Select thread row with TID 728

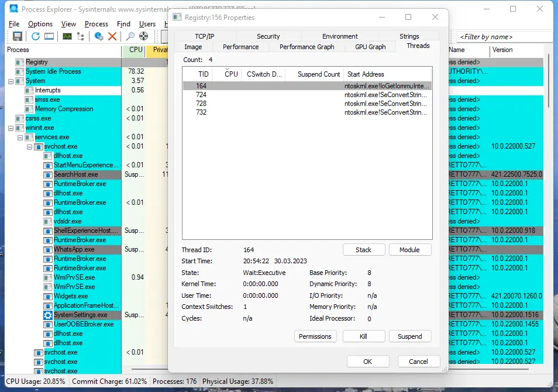307,104
